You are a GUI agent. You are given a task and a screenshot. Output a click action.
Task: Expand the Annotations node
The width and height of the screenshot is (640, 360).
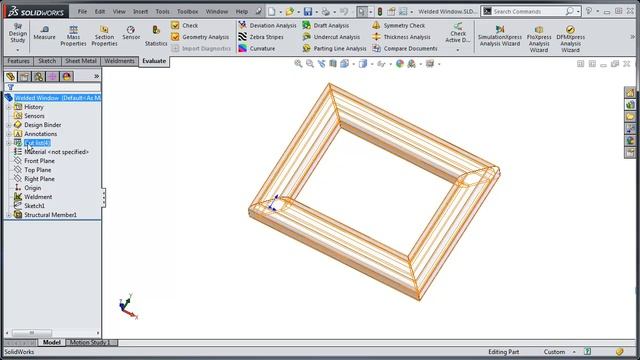pos(9,134)
